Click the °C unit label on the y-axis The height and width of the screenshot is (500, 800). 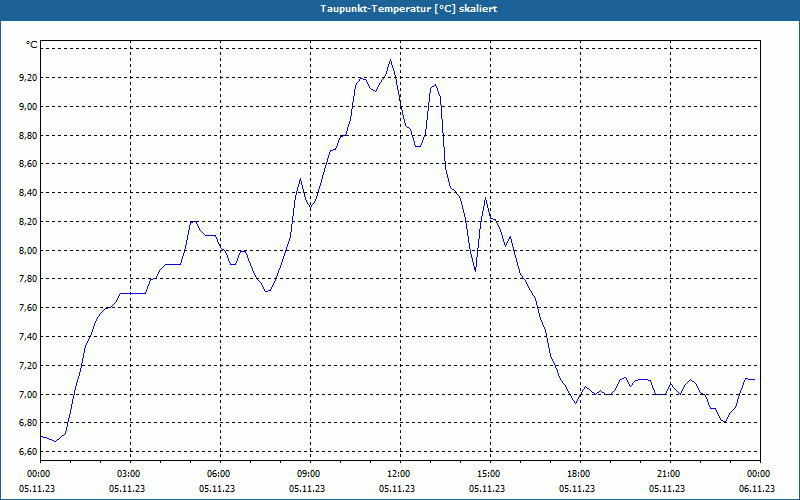tap(32, 45)
